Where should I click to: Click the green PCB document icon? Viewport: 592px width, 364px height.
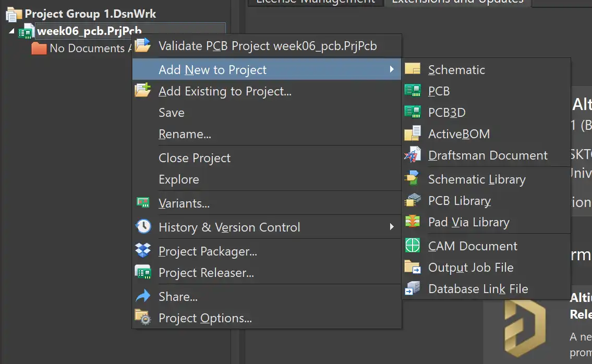point(413,91)
